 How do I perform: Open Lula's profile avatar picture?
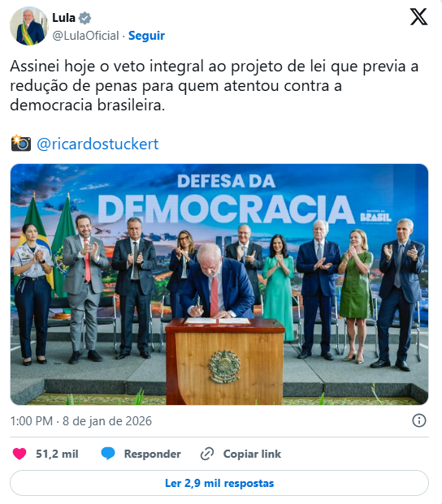point(29,26)
